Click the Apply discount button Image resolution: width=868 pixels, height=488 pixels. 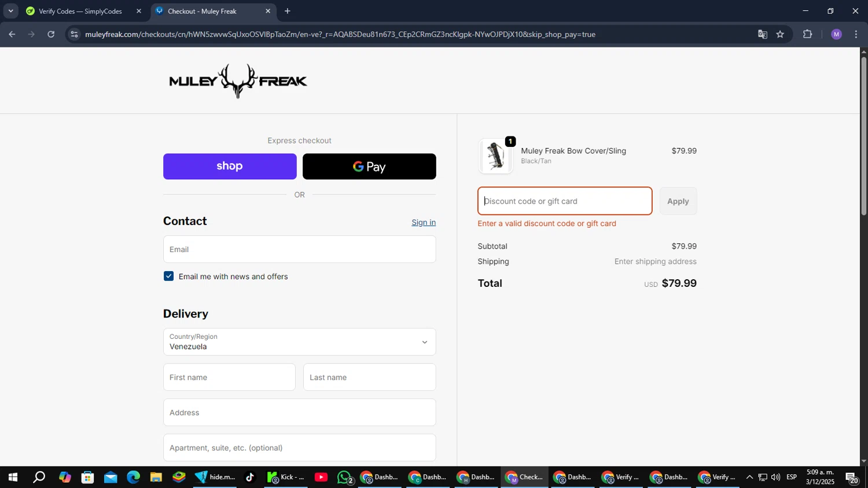click(x=678, y=201)
